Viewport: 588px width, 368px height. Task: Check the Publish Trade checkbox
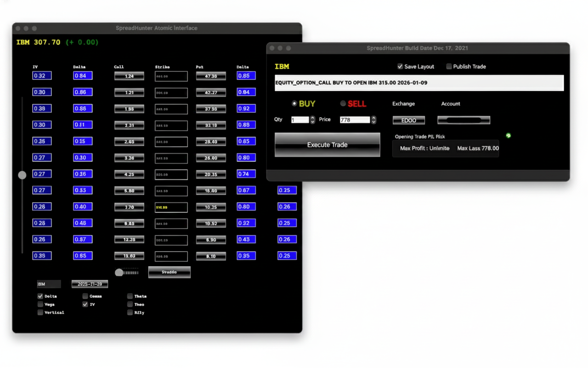[449, 67]
